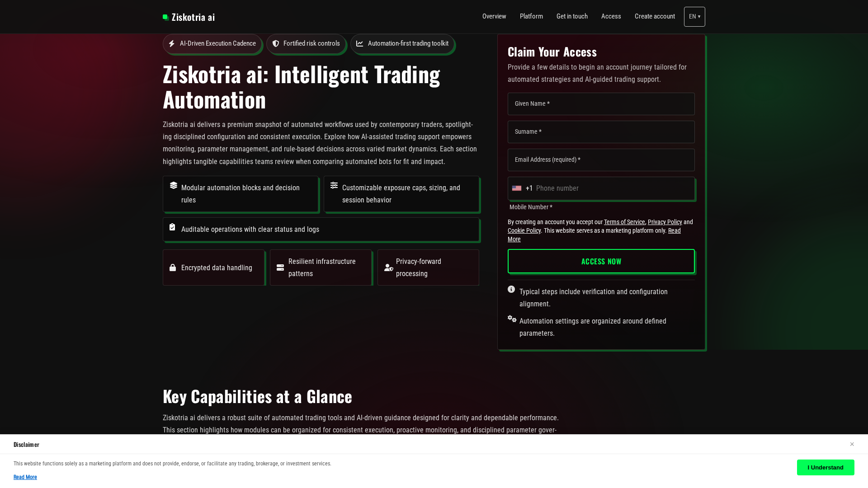Image resolution: width=868 pixels, height=488 pixels.
Task: Focus the Email Address field
Action: 601,160
